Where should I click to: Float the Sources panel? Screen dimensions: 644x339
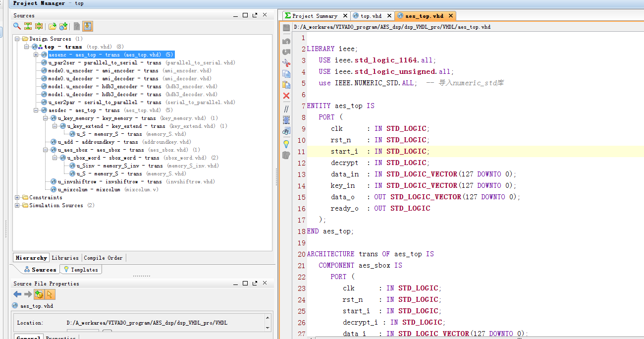tap(255, 15)
